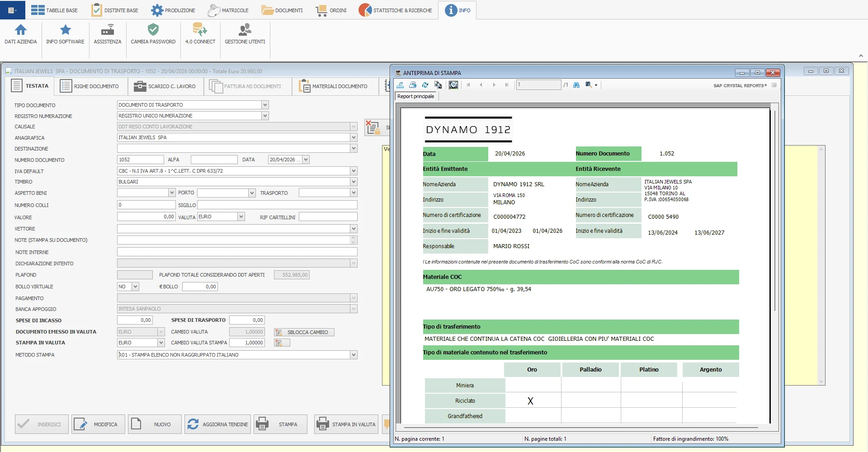Click the export report icon in print preview
This screenshot has height=452, width=868.
400,85
